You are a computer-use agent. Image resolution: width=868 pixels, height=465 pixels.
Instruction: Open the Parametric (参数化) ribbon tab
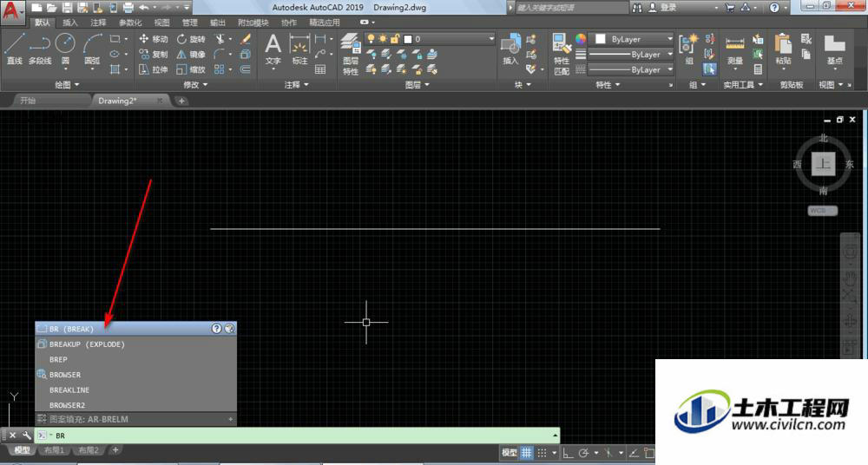[x=130, y=23]
